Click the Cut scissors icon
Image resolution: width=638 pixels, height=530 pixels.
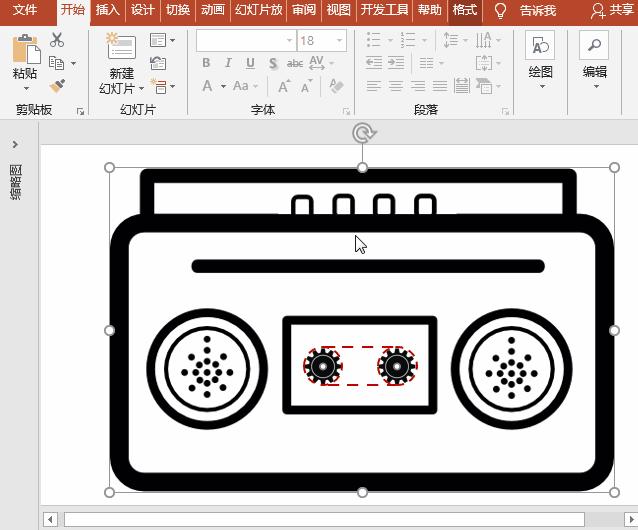57,40
